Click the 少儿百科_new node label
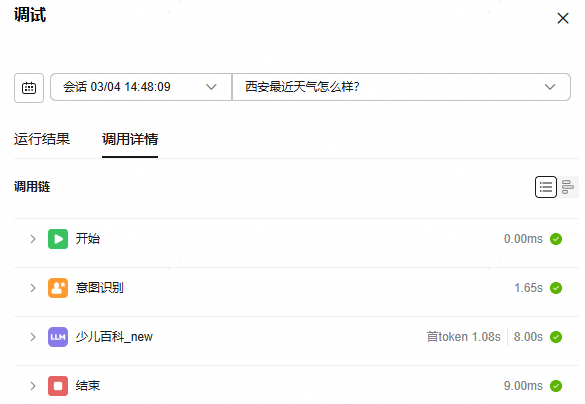The image size is (585, 404). tap(114, 337)
